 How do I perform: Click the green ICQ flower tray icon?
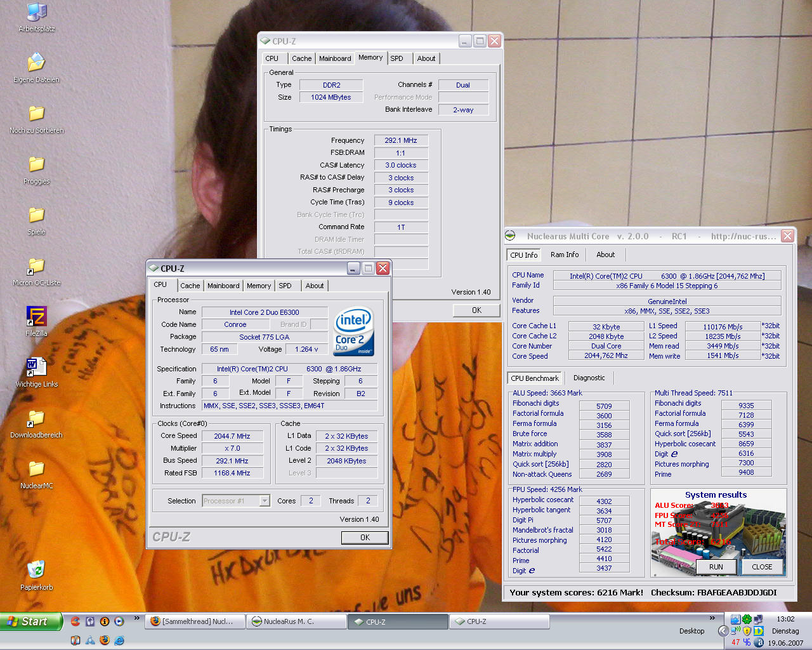pyautogui.click(x=747, y=619)
